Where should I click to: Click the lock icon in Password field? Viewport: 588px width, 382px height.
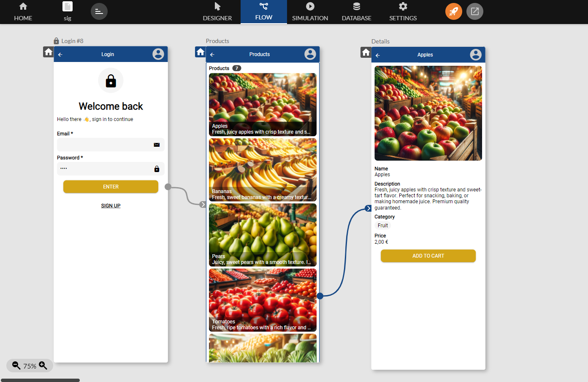(157, 169)
